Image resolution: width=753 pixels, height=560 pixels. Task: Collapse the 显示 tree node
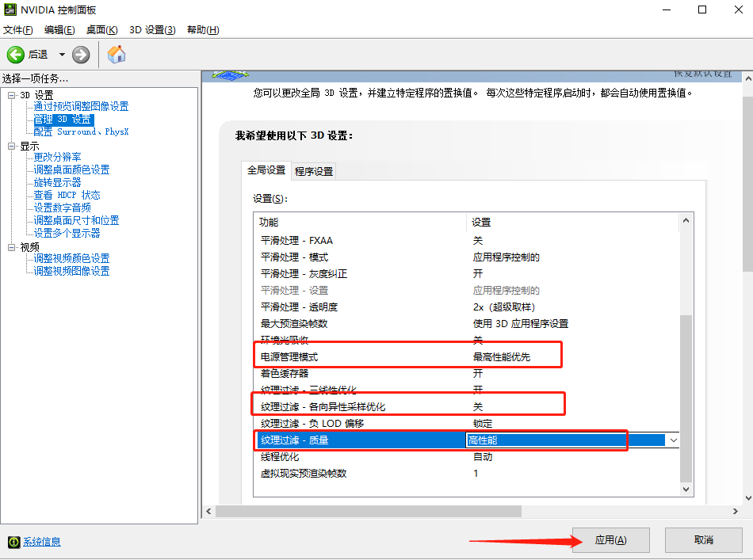coord(12,147)
